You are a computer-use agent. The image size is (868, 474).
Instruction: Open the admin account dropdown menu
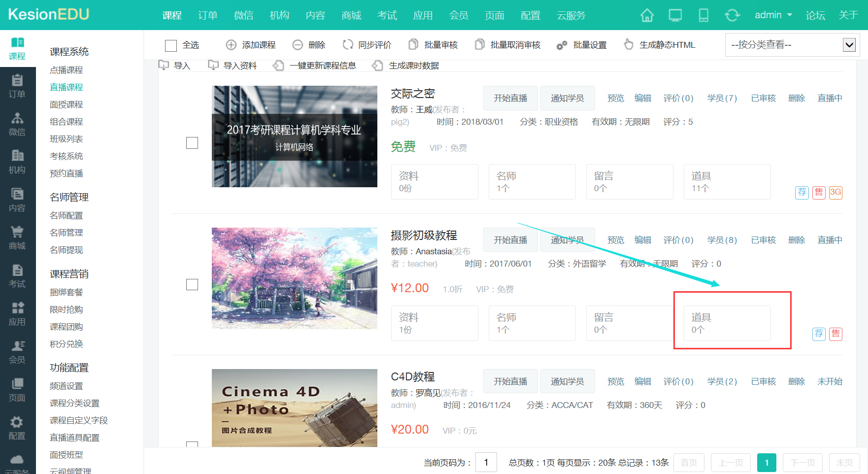[773, 15]
